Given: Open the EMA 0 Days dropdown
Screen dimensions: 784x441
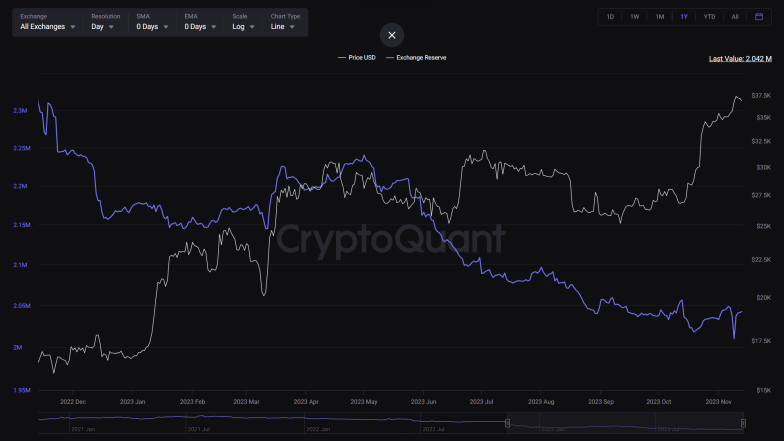Looking at the screenshot, I should click(200, 22).
